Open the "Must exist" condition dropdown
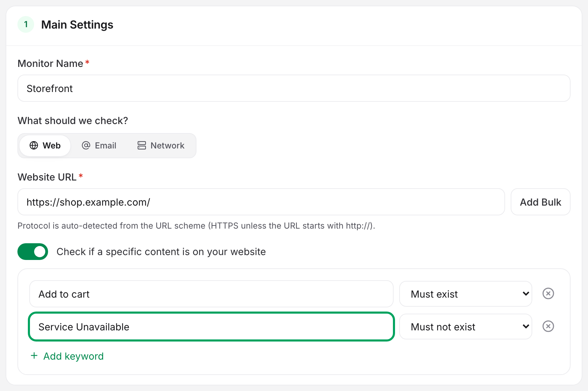The height and width of the screenshot is (391, 588). [x=465, y=294]
